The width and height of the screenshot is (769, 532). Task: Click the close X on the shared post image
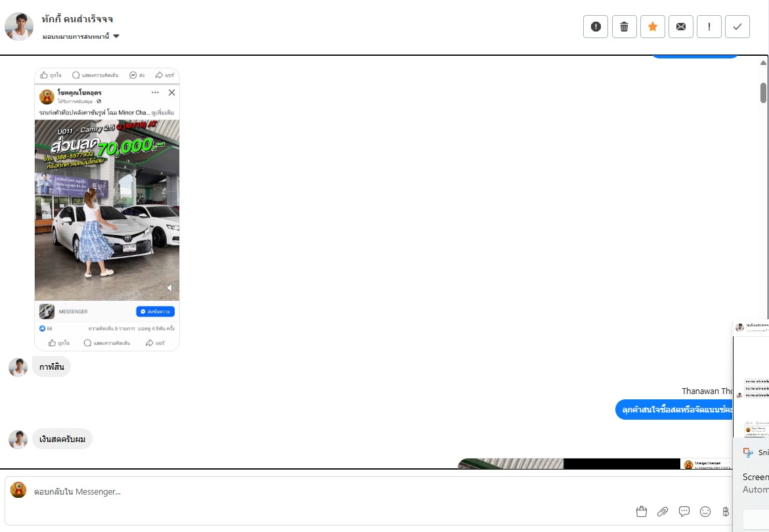click(x=171, y=92)
